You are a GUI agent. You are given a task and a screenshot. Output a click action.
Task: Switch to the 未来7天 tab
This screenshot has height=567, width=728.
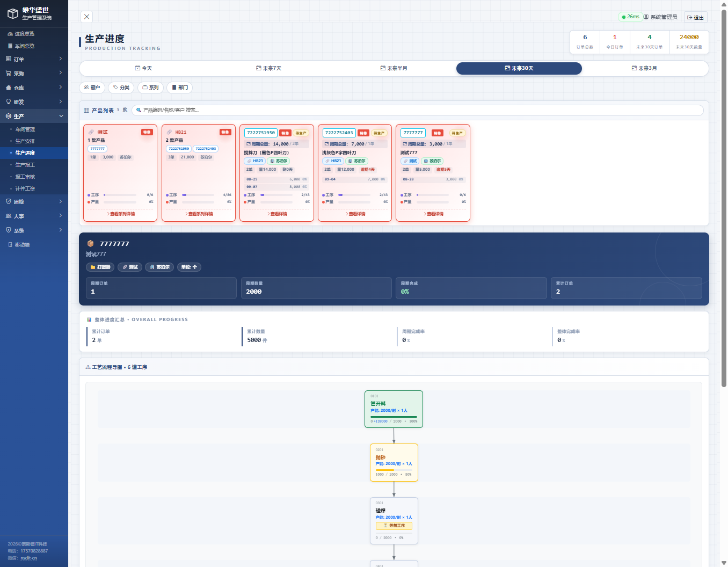click(x=268, y=68)
